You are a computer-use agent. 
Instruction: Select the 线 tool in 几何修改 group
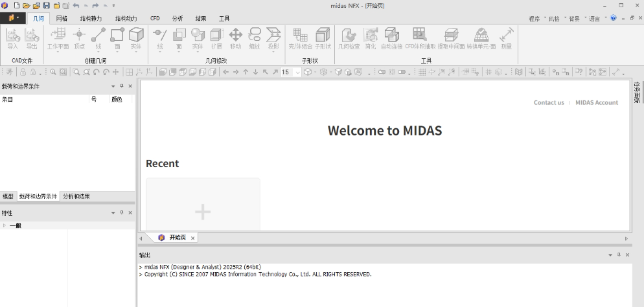click(160, 40)
